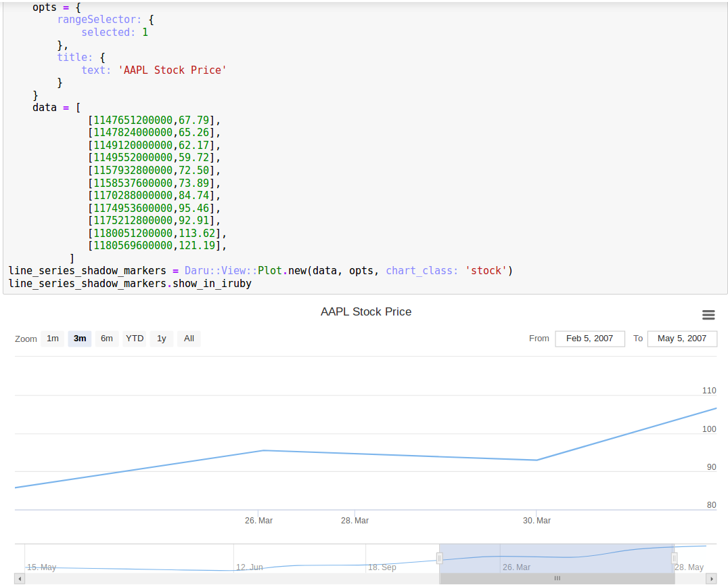Viewport: 728px width, 585px height.
Task: Click the data row ending 59.72
Action: pyautogui.click(x=154, y=158)
